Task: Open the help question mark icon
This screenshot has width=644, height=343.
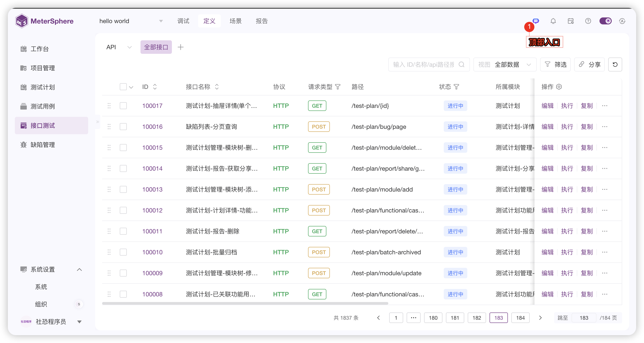Action: 588,21
